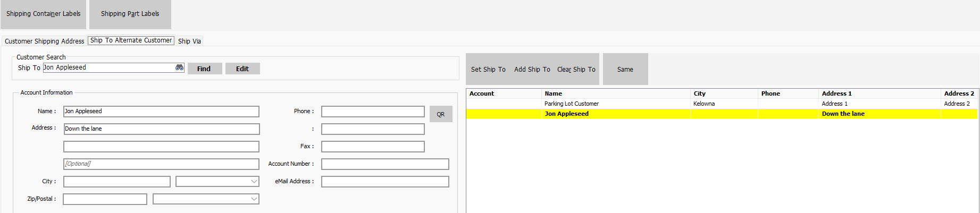
Task: Open the Ship Via tab
Action: [189, 41]
